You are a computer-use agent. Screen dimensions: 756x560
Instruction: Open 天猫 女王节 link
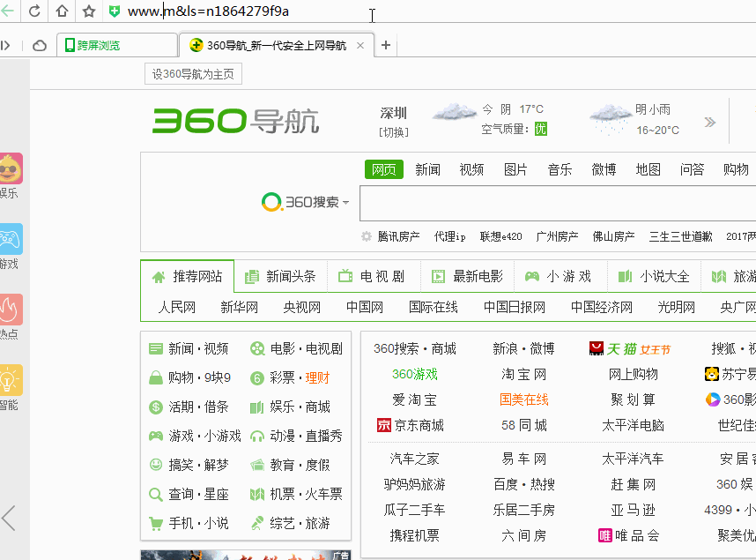coord(630,348)
